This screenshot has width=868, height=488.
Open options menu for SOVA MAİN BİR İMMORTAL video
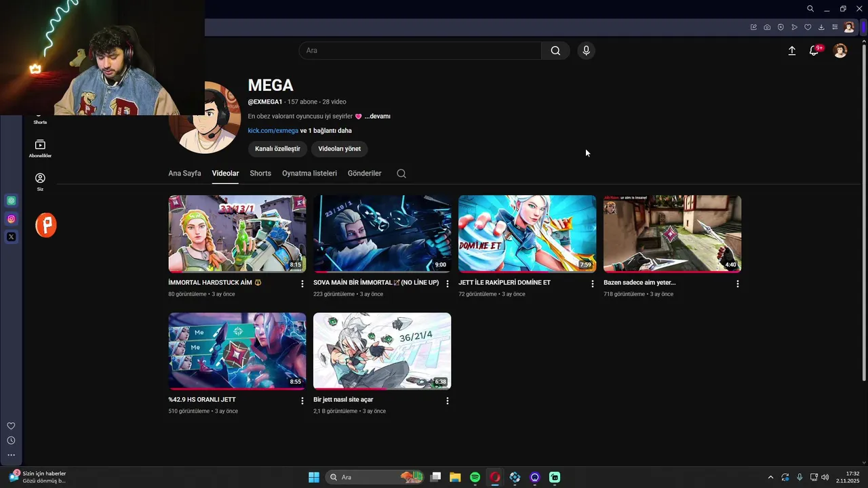(x=448, y=284)
